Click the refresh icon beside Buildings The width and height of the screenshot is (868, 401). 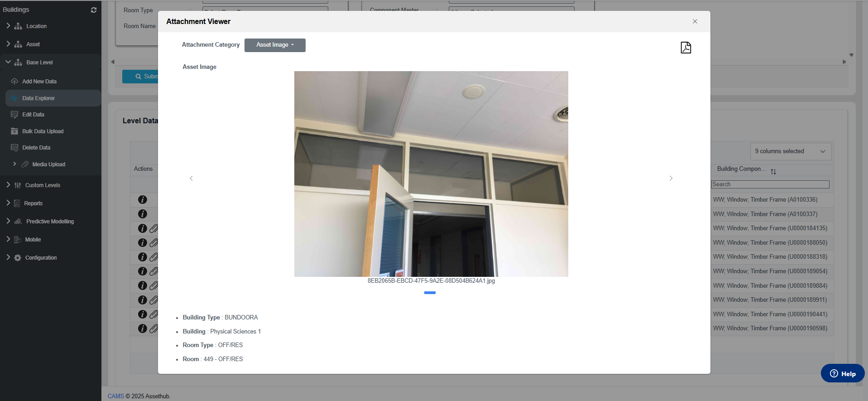[x=94, y=10]
